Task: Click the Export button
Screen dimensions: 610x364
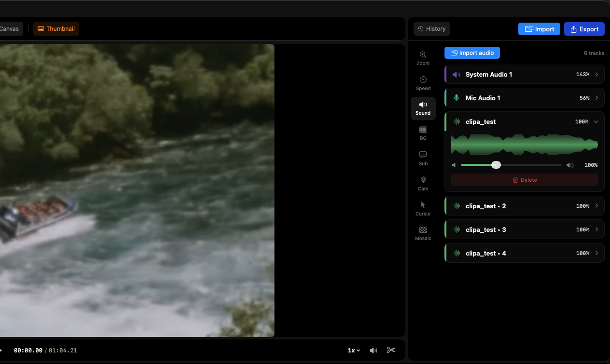Action: [x=584, y=29]
